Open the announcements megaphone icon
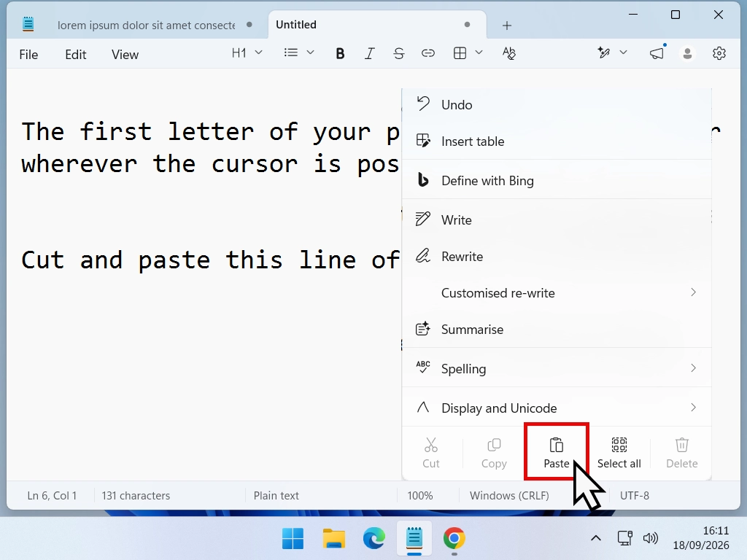Image resolution: width=747 pixels, height=560 pixels. [x=657, y=53]
